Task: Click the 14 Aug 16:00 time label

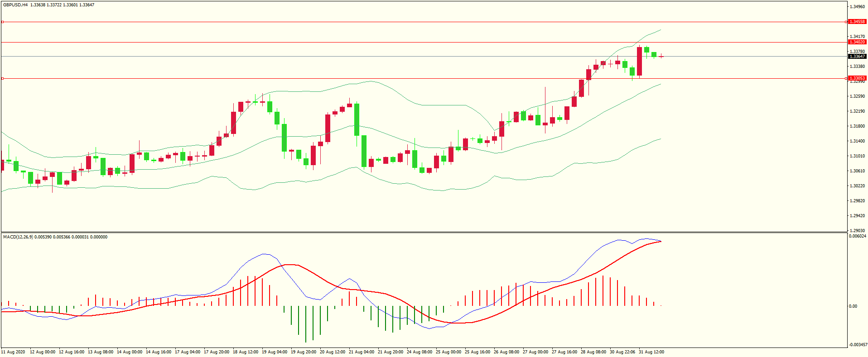Action: click(159, 352)
